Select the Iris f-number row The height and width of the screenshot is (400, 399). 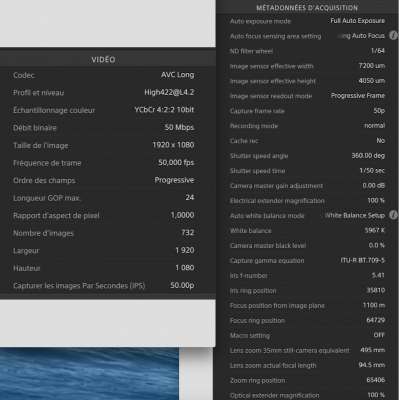point(307,275)
